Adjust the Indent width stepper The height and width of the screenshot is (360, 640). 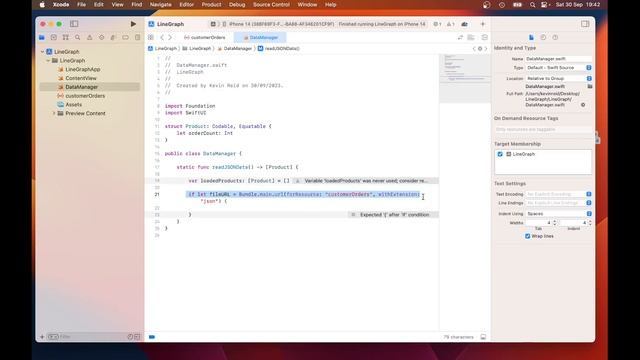590,223
